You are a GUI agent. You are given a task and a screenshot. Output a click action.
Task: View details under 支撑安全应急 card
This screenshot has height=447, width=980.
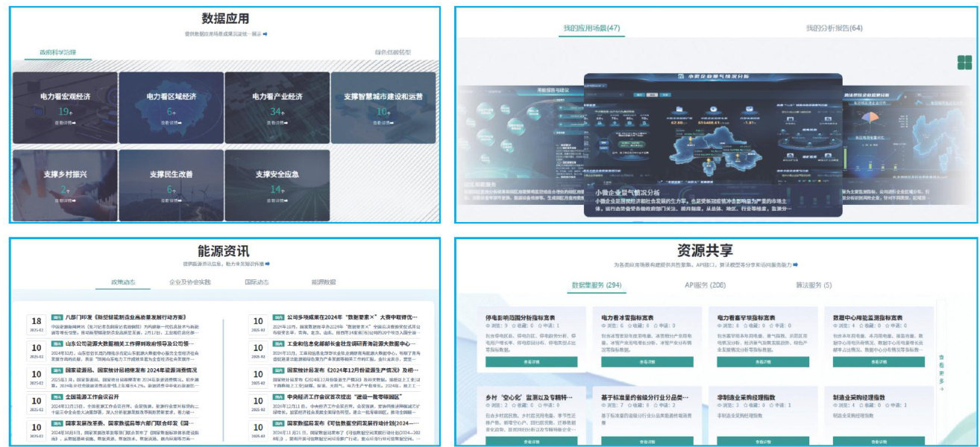[277, 200]
